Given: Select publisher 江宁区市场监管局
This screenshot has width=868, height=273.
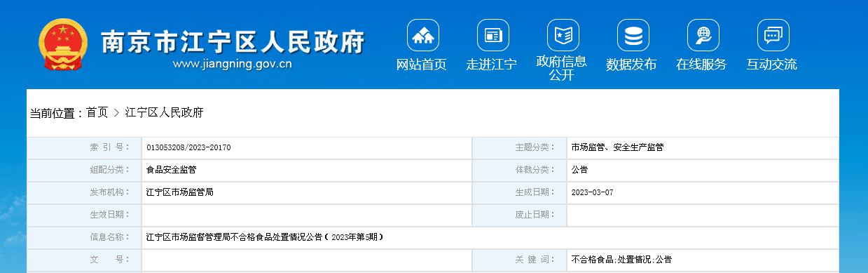Looking at the screenshot, I should point(180,192).
